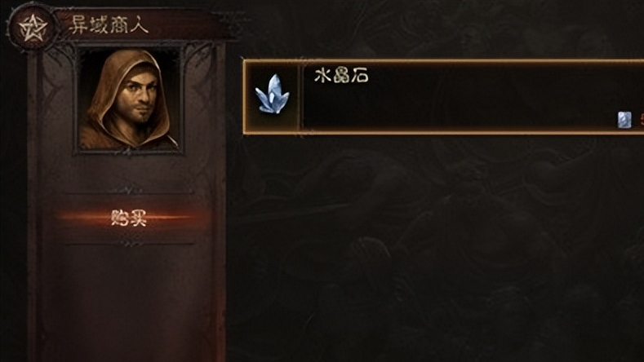Switch to the 购买 tab

click(128, 218)
